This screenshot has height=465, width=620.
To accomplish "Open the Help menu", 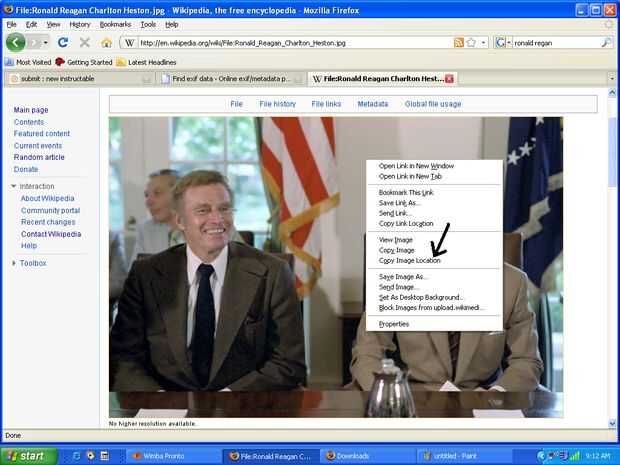I will click(172, 25).
